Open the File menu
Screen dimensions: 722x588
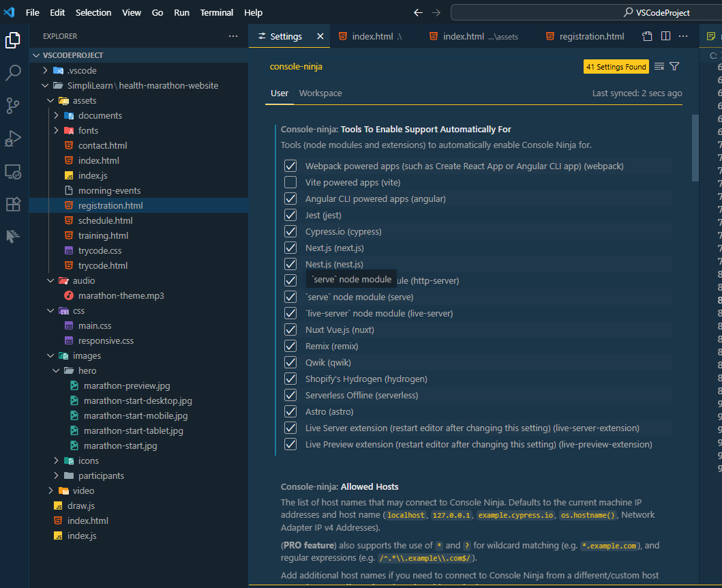point(32,12)
